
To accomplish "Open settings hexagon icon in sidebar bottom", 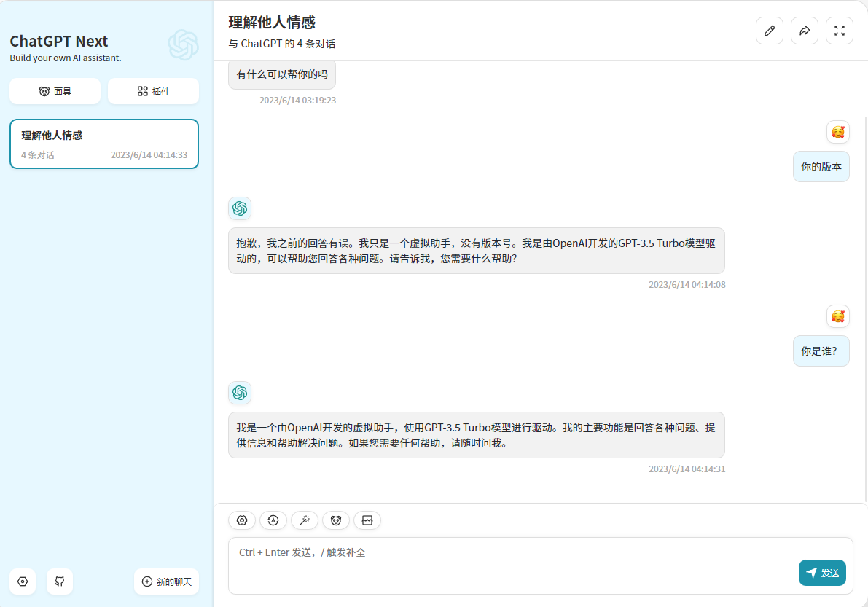I will coord(23,581).
